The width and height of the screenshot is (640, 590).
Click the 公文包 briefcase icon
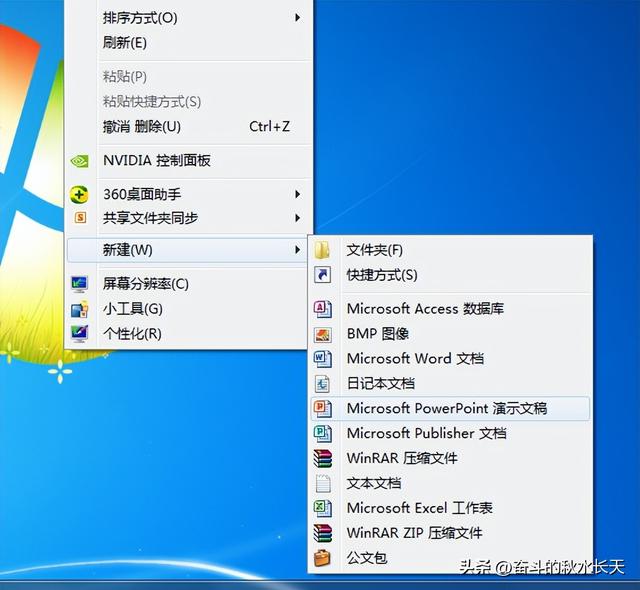coord(322,558)
